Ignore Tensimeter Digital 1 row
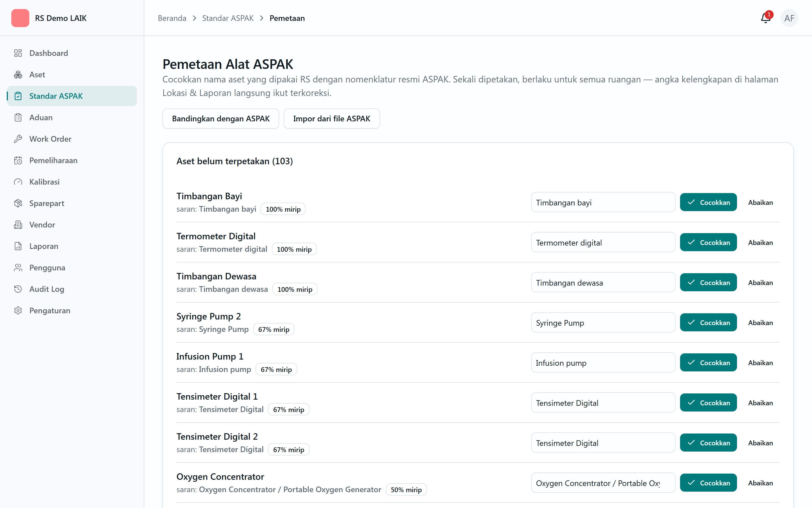Viewport: 812px width, 508px height. 760,402
